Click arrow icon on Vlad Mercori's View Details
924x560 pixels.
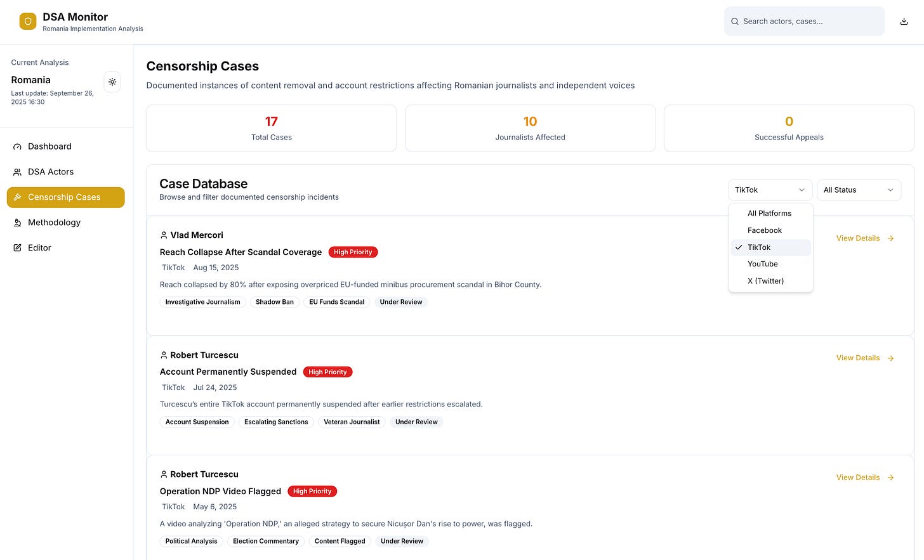point(890,238)
